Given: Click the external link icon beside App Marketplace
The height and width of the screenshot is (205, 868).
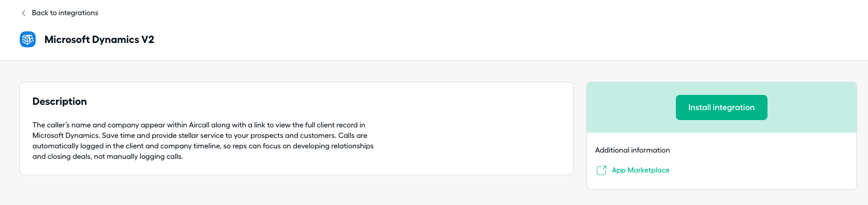Looking at the screenshot, I should pyautogui.click(x=602, y=170).
